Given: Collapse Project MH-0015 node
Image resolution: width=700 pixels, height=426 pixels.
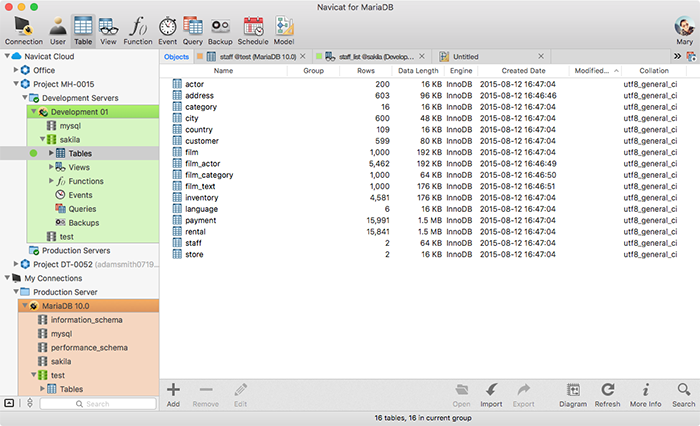Looking at the screenshot, I should (16, 84).
